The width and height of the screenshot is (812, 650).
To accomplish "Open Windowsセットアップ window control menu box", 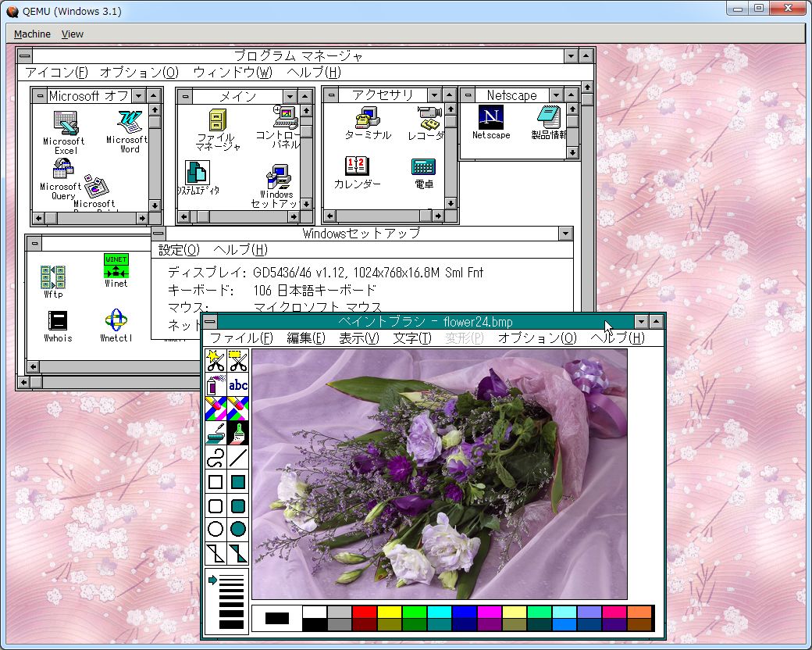I will pyautogui.click(x=158, y=234).
